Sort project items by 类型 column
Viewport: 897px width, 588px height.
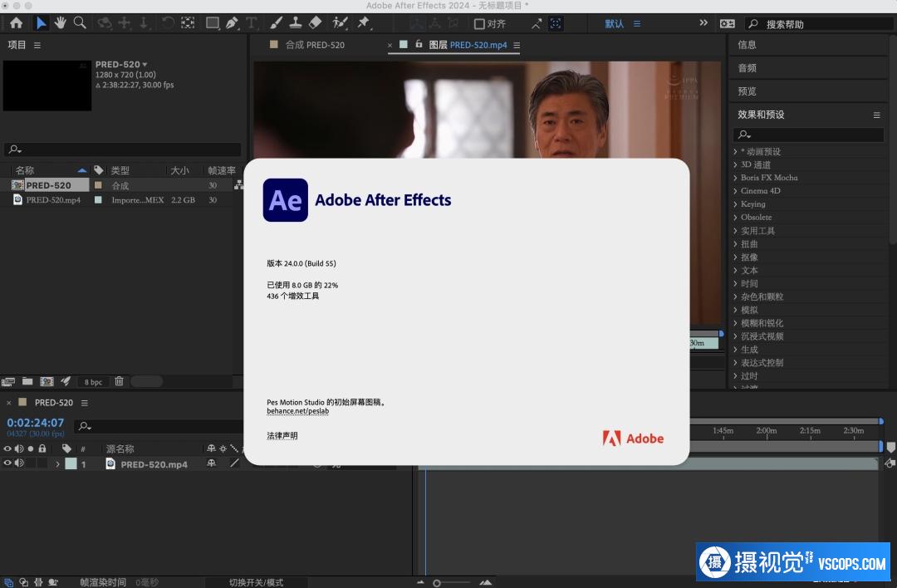[x=120, y=170]
